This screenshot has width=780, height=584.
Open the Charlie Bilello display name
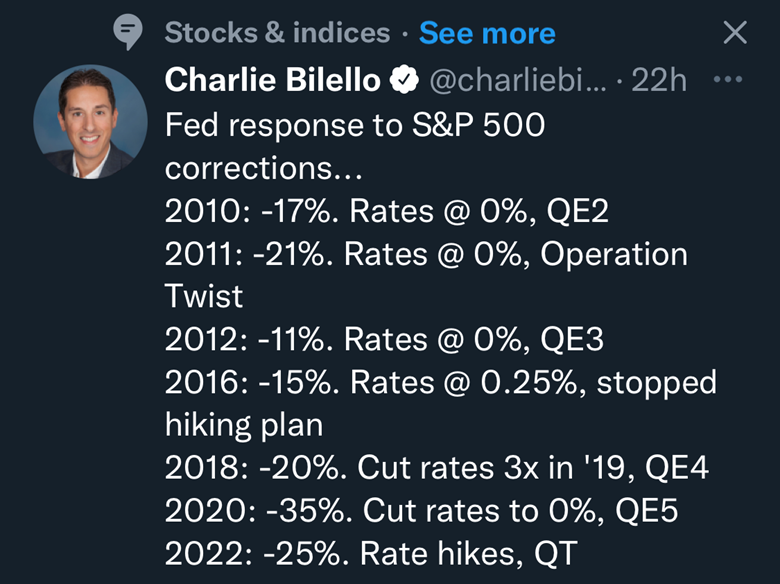pyautogui.click(x=271, y=81)
